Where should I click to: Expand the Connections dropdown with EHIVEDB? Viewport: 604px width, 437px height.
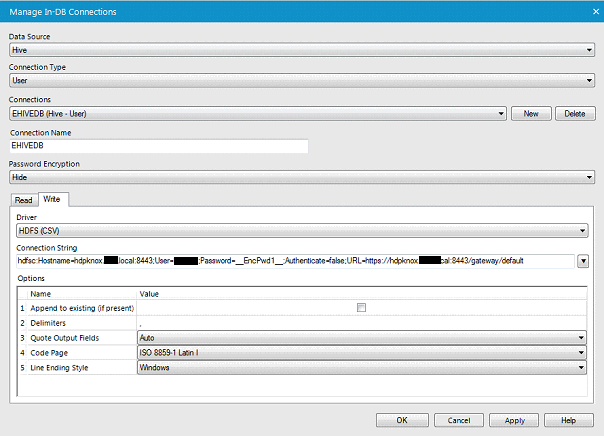tap(258, 114)
